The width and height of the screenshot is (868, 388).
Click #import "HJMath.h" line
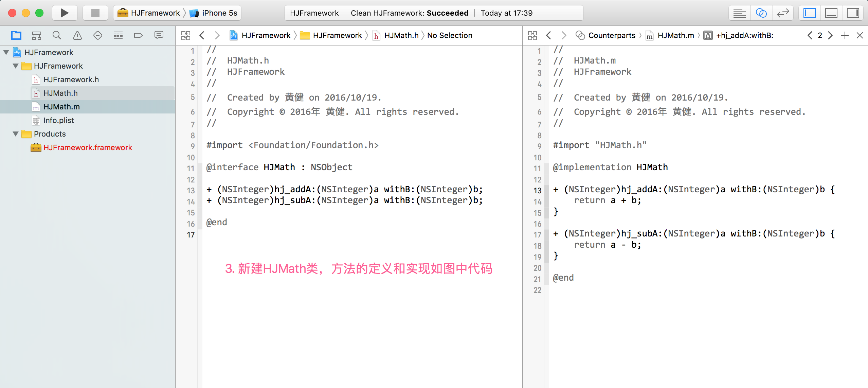point(600,145)
